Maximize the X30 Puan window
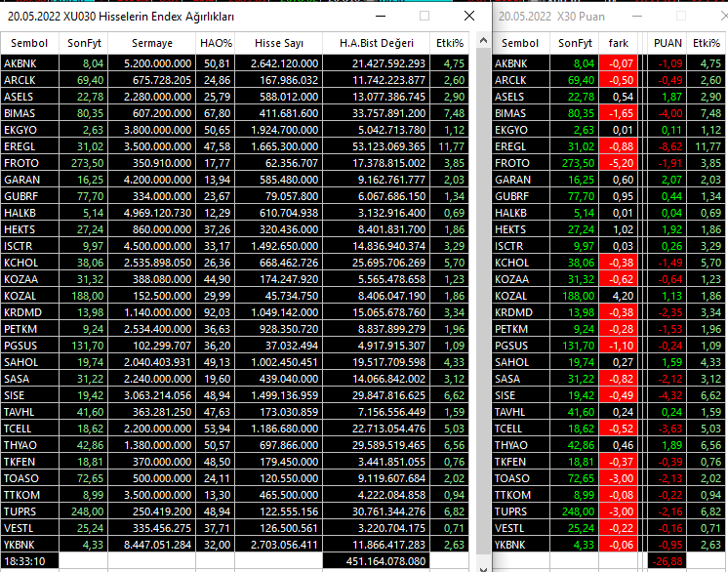The height and width of the screenshot is (572, 728). (681, 17)
